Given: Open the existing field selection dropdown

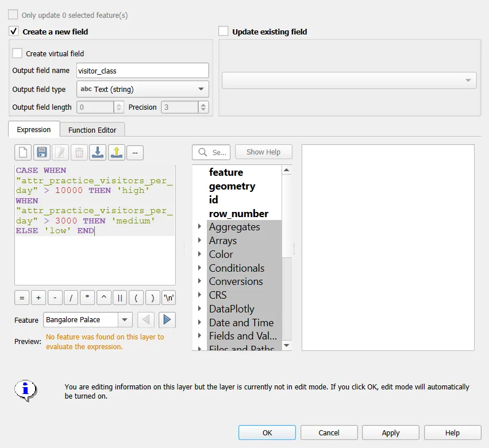Looking at the screenshot, I should tap(349, 80).
